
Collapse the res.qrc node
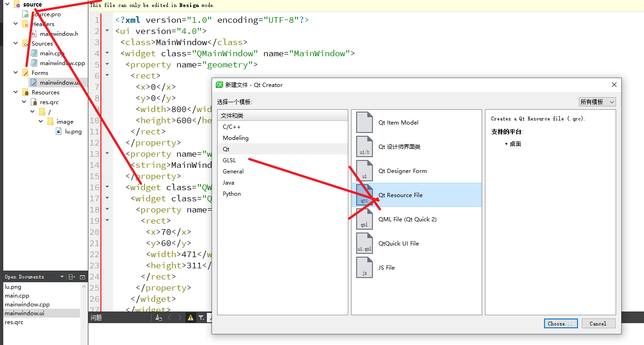[x=24, y=102]
